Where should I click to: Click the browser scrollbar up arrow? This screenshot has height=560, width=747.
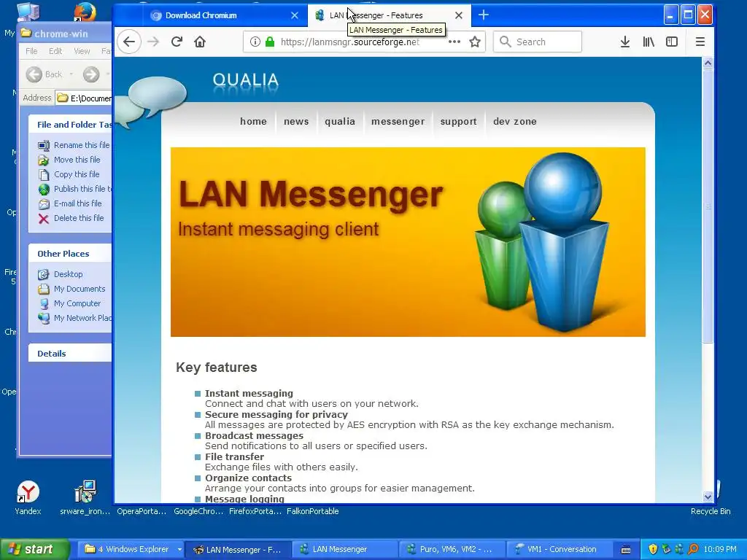(x=708, y=63)
